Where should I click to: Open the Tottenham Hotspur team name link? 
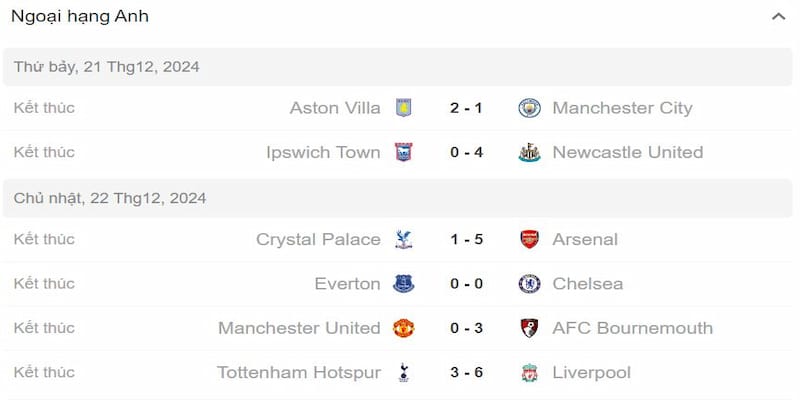(299, 372)
